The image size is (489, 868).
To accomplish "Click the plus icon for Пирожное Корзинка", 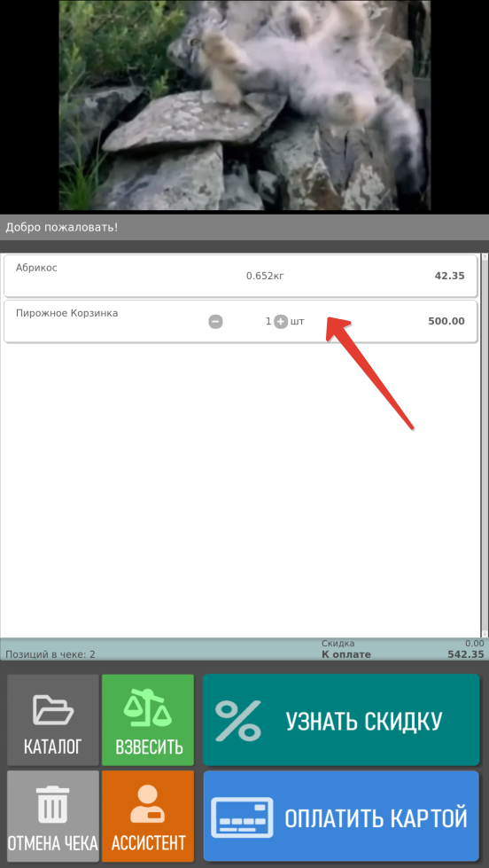I will [x=281, y=321].
